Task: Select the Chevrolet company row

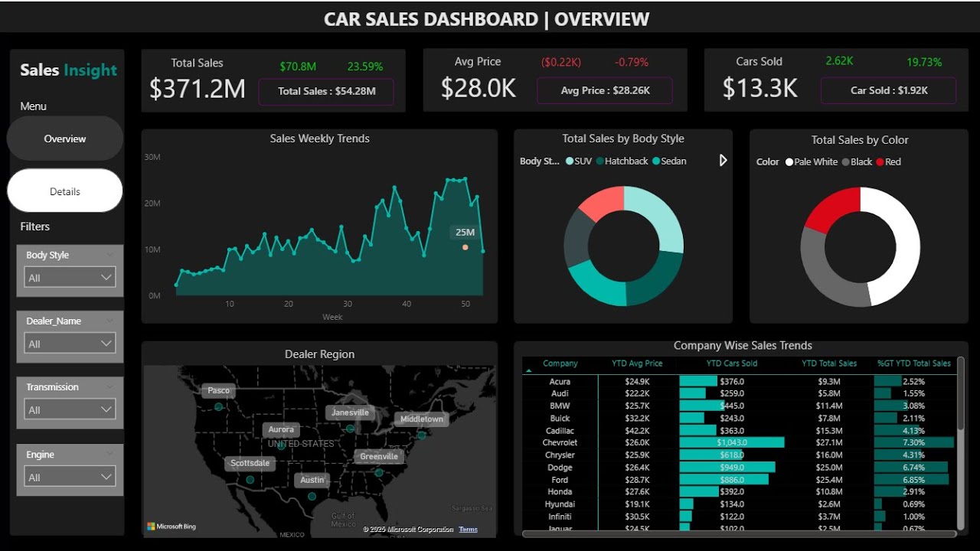Action: click(739, 442)
